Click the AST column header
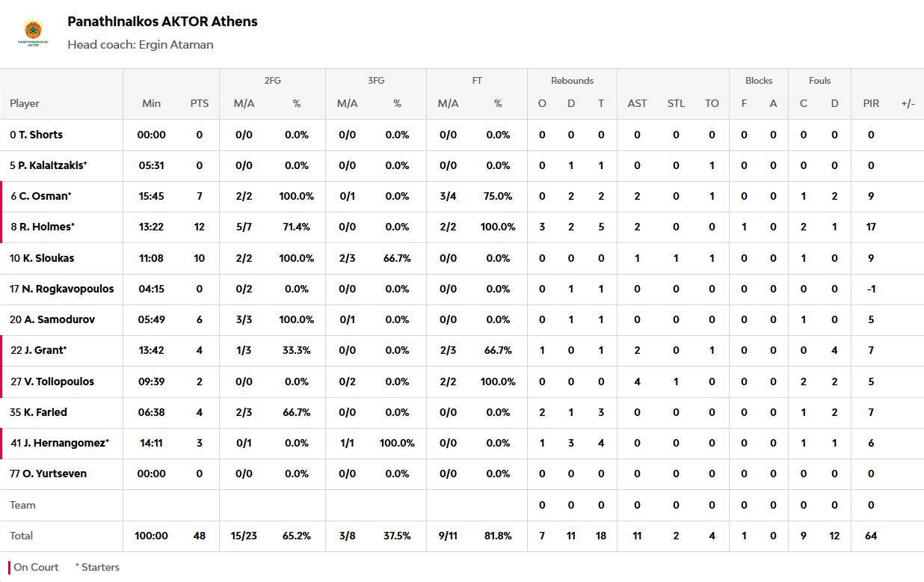924x582 pixels. click(x=637, y=103)
